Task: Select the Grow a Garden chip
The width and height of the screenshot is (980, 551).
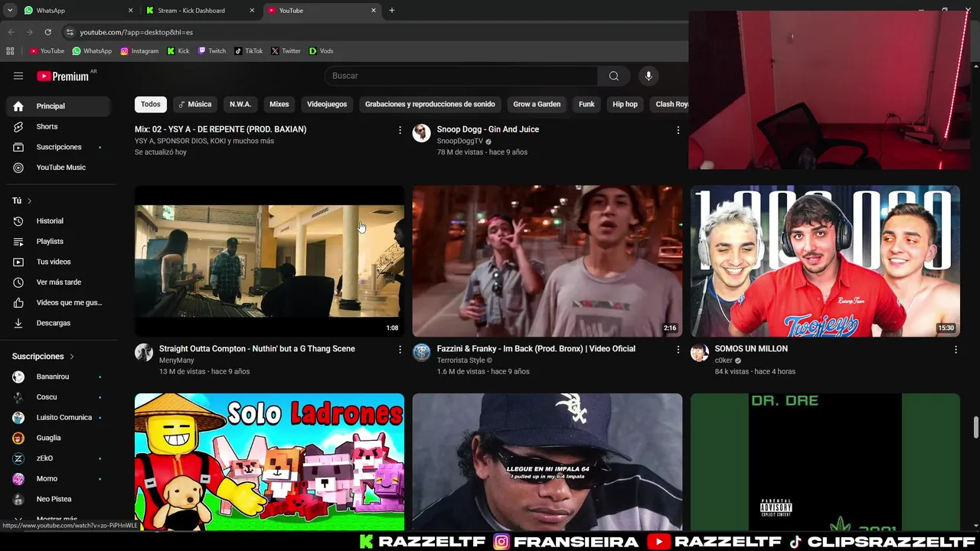Action: tap(537, 104)
